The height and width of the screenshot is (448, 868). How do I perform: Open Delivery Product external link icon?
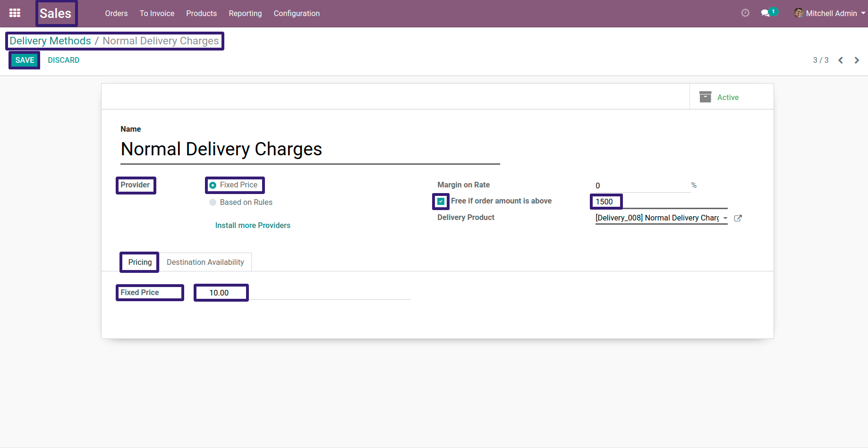tap(738, 218)
